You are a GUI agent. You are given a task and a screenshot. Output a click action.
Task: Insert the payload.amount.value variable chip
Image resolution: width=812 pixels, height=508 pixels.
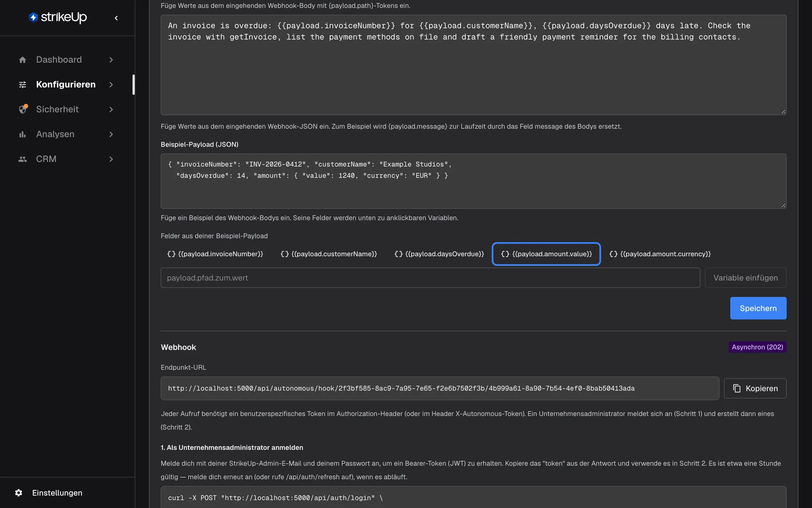point(546,254)
